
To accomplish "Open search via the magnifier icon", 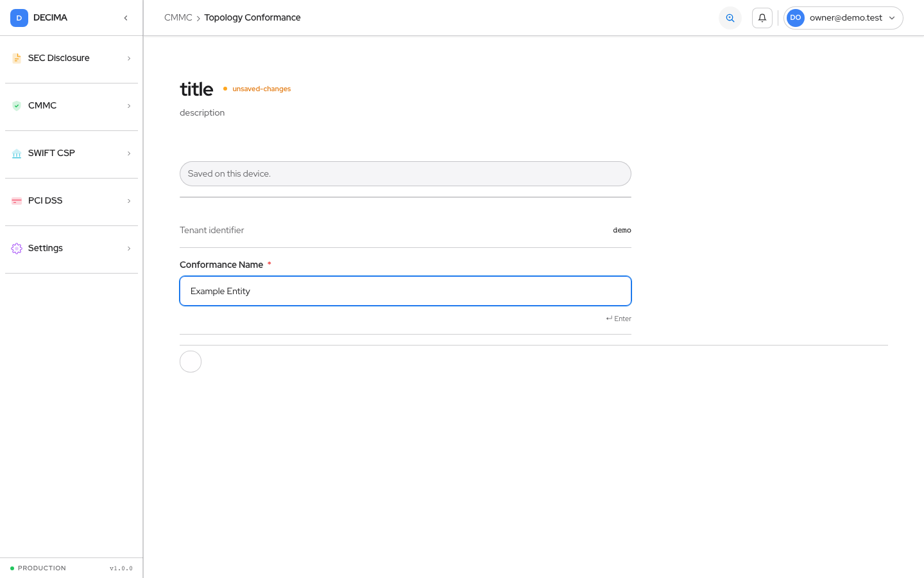I will [x=730, y=18].
